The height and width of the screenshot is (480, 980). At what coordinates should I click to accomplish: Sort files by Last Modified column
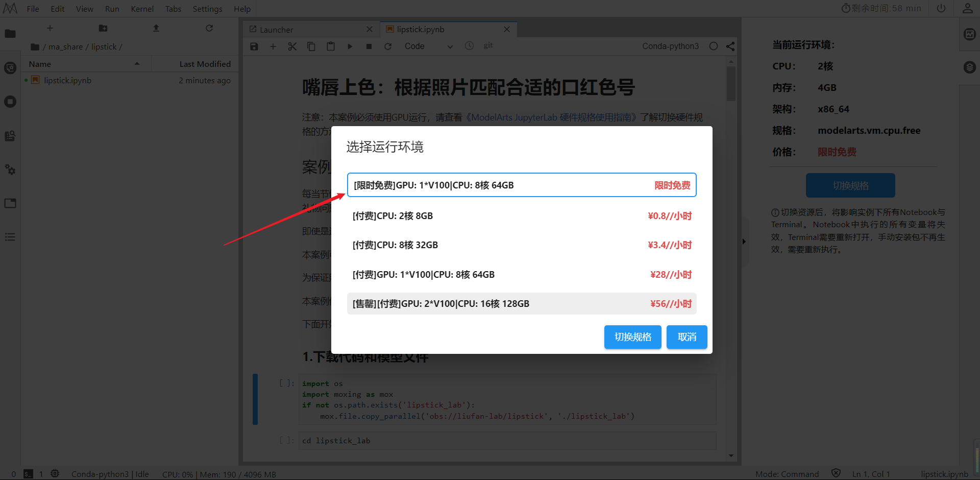click(194, 64)
